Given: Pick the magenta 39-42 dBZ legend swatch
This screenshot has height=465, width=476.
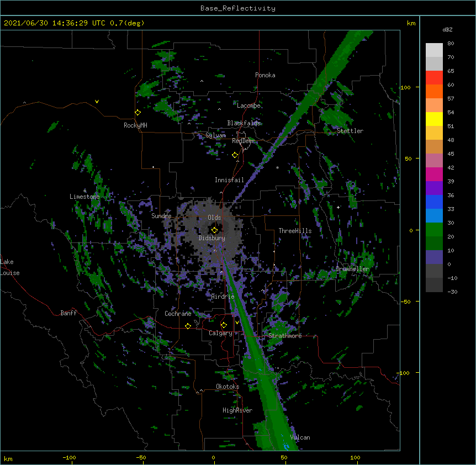Looking at the screenshot, I should point(434,175).
